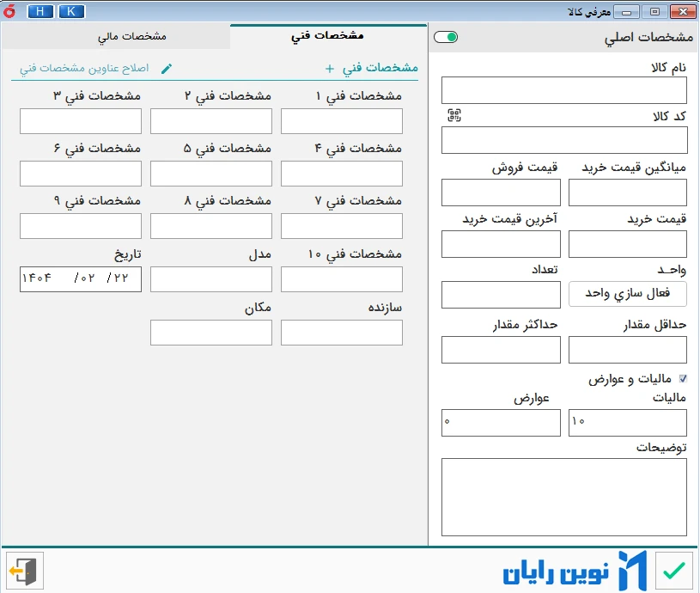
Task: Close the معرفي کالا window
Action: coord(683,12)
